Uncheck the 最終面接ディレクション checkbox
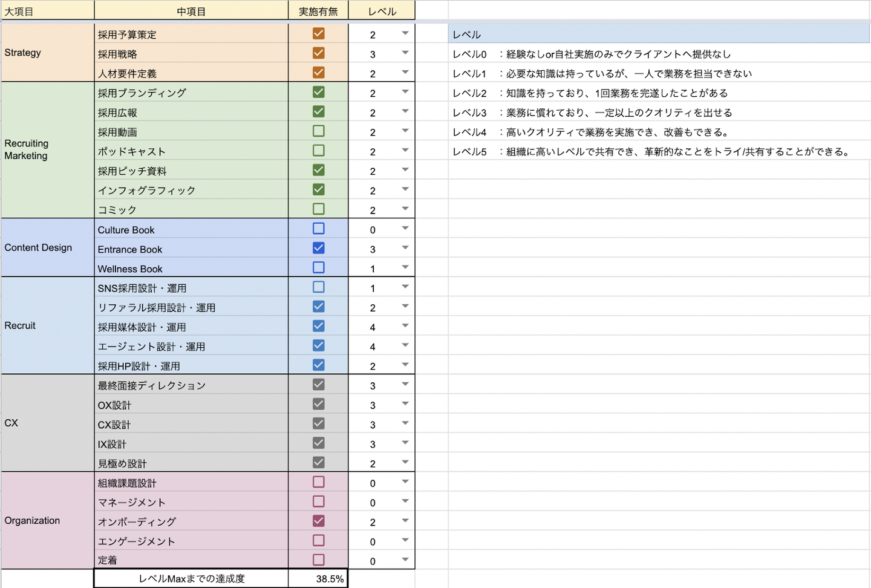 (319, 385)
